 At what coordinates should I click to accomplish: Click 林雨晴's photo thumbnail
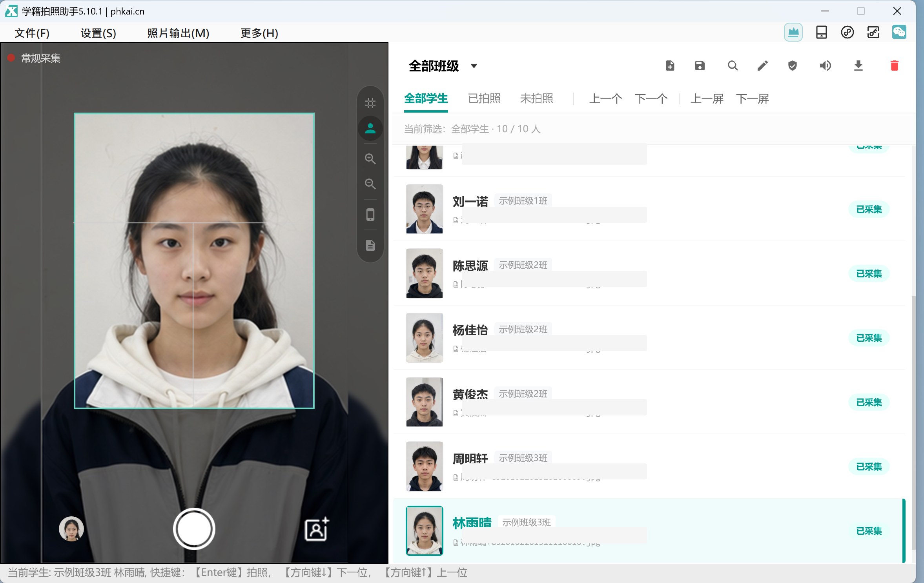(x=424, y=531)
